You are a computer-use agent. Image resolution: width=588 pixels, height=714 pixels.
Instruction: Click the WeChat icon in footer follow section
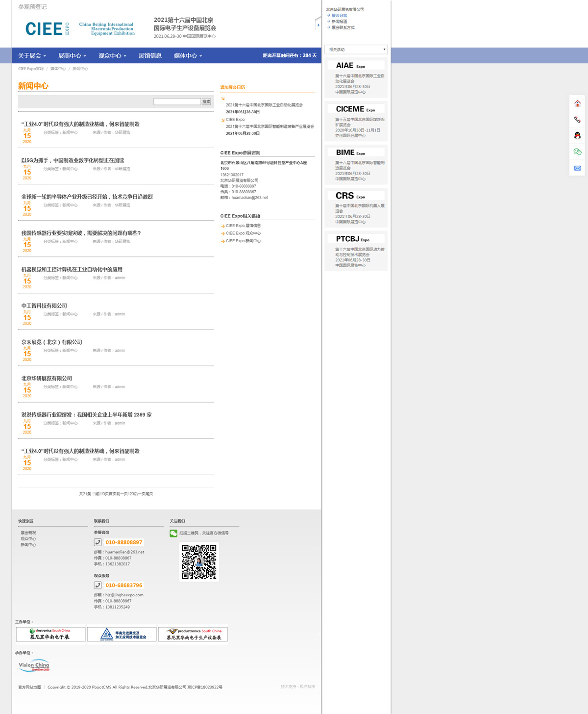[173, 534]
